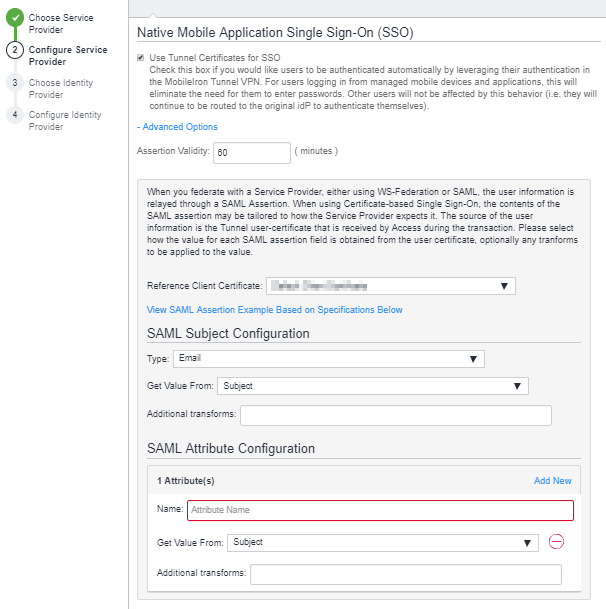Focus the Attribute Name input field

tap(379, 511)
